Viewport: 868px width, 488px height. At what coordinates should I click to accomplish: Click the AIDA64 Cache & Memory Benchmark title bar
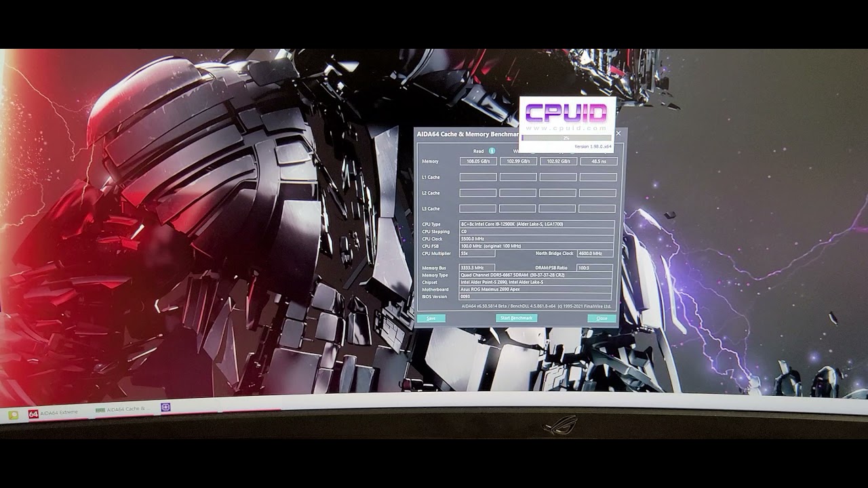pos(468,134)
